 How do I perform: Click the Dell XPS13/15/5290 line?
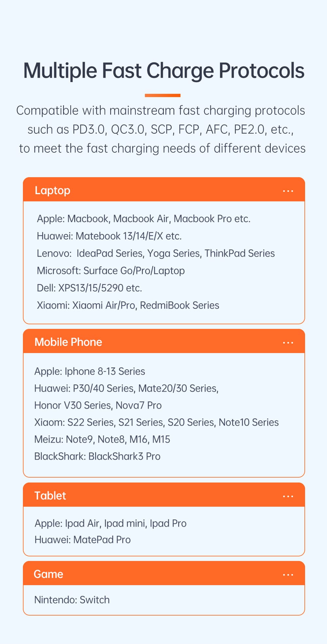(x=89, y=288)
